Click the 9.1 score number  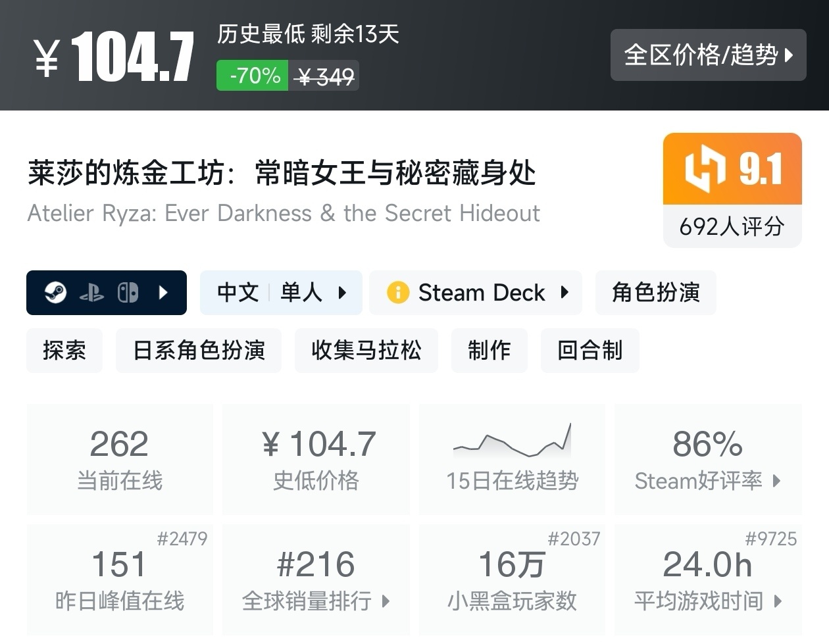click(x=761, y=170)
